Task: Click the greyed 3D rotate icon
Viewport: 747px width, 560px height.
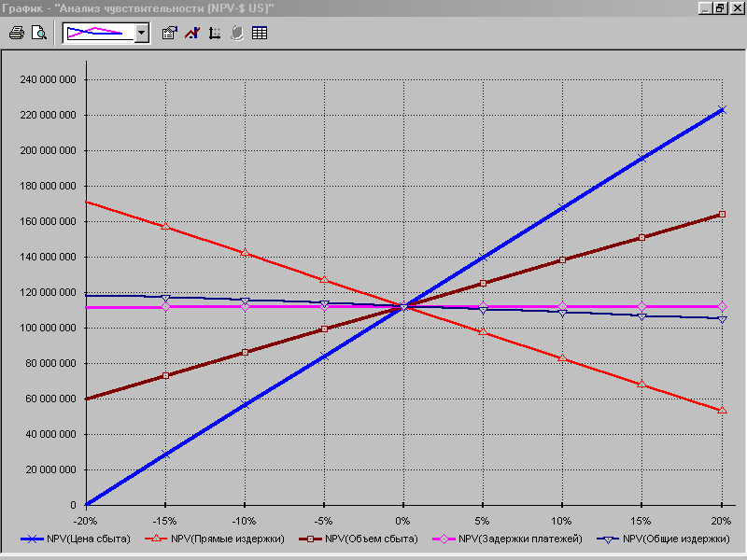Action: [237, 33]
